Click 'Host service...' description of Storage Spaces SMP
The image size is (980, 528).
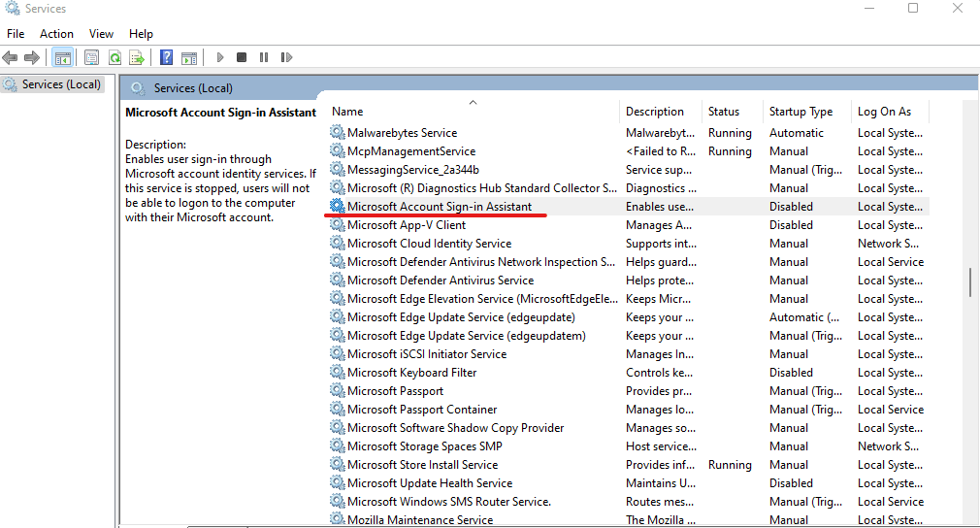pos(661,445)
